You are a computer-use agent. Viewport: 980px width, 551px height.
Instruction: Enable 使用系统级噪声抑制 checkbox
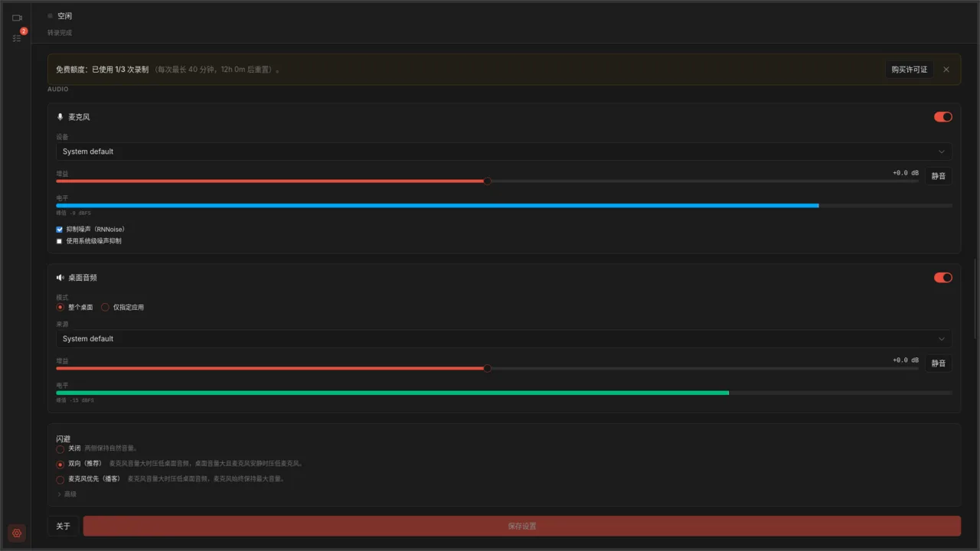click(60, 241)
